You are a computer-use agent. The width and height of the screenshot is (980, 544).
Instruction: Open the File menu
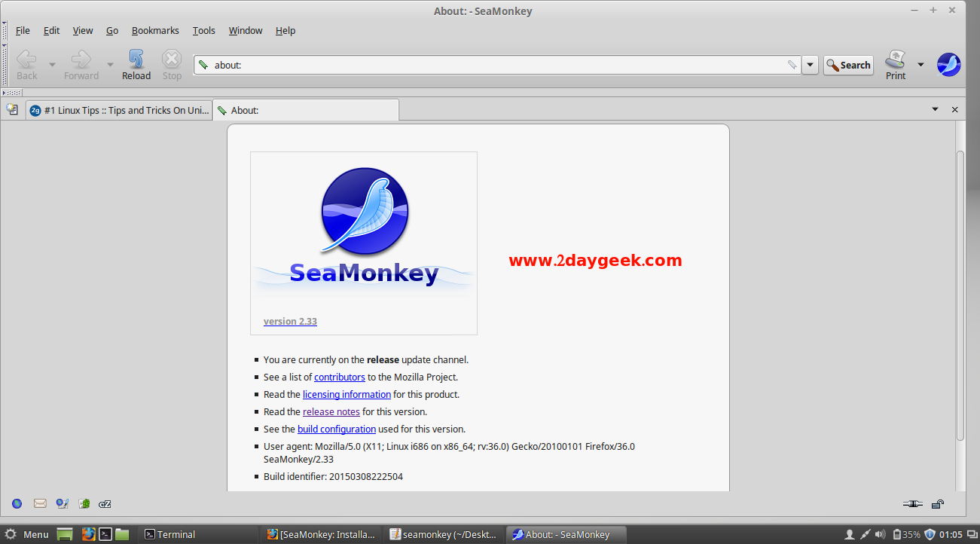pyautogui.click(x=23, y=31)
